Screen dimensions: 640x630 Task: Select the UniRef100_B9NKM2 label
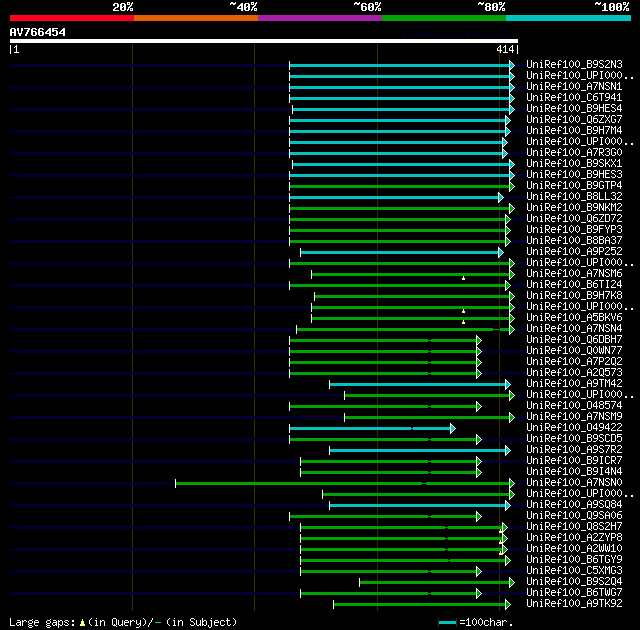[x=574, y=208]
